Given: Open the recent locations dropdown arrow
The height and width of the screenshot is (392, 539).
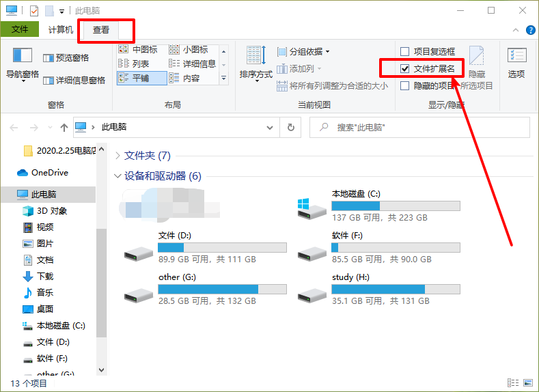Looking at the screenshot, I should [50, 128].
